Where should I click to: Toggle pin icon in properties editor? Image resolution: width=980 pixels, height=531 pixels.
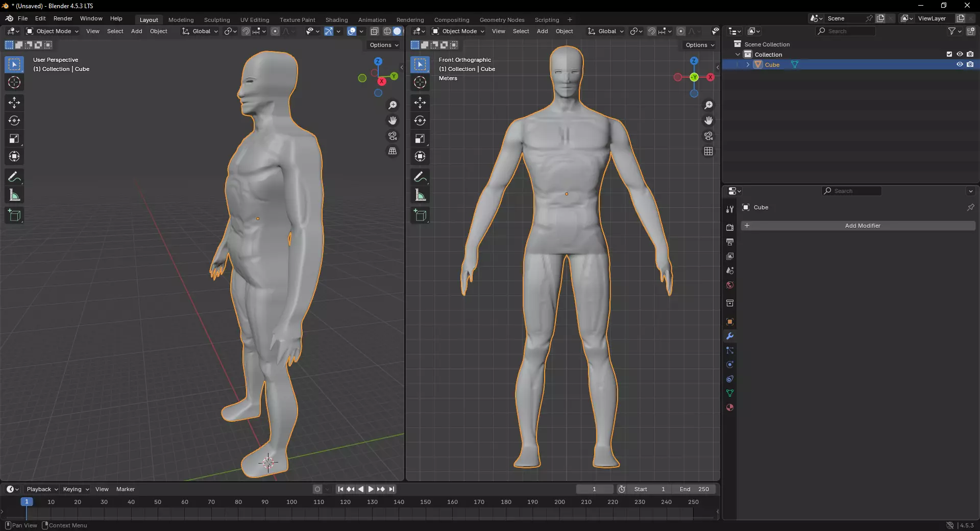pyautogui.click(x=970, y=207)
